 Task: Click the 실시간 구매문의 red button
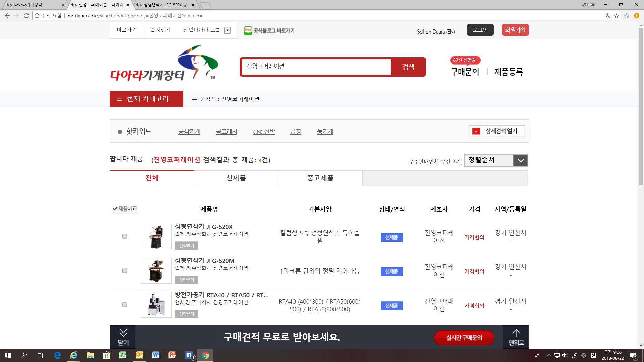click(464, 338)
